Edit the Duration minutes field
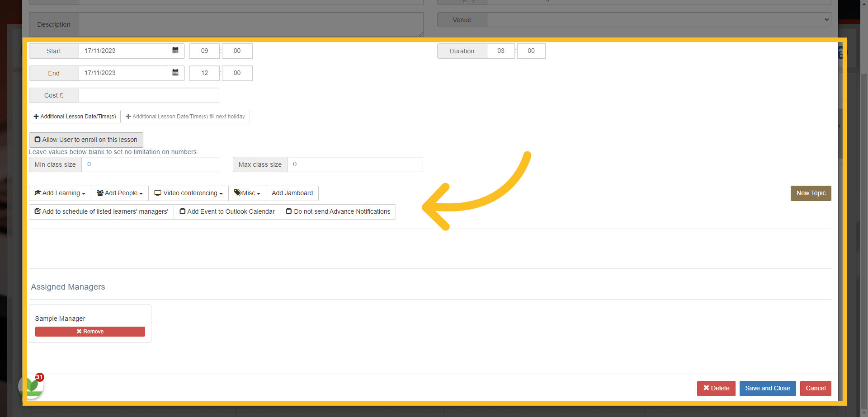This screenshot has height=417, width=868. (531, 51)
